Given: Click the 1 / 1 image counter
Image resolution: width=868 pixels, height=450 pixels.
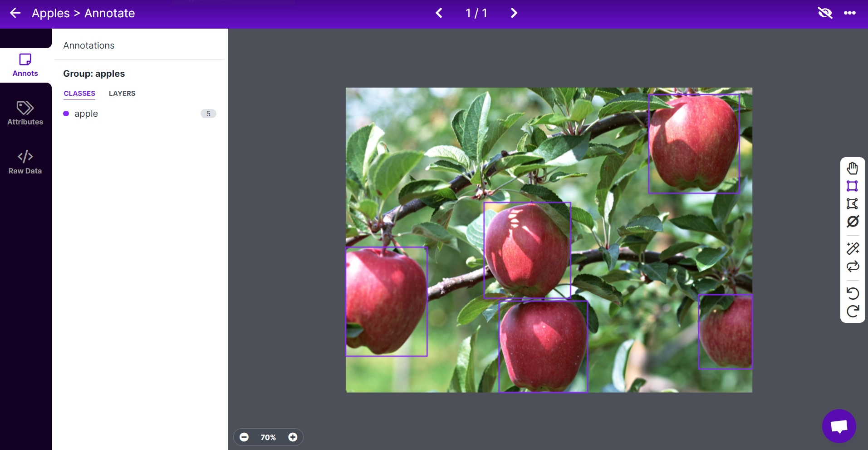Looking at the screenshot, I should (476, 13).
